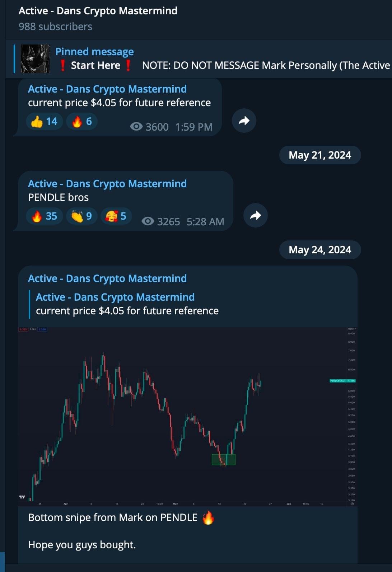Click forward arrow beside $4.05 price message

pos(244,121)
